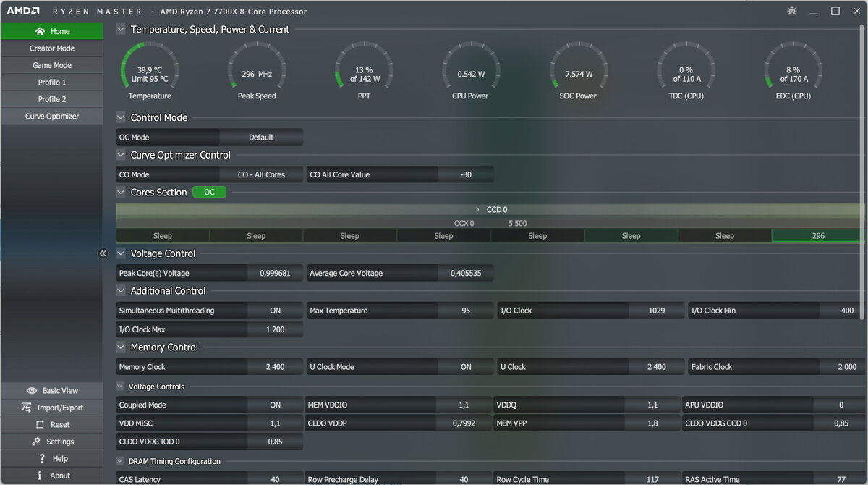Open the Settings button
The width and height of the screenshot is (868, 485).
(52, 442)
